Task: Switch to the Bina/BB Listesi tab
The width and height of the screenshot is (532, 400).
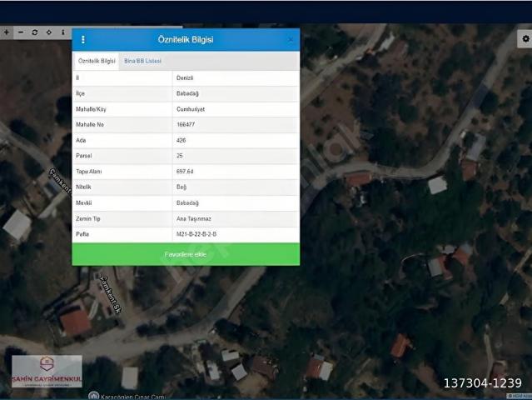Action: (142, 61)
